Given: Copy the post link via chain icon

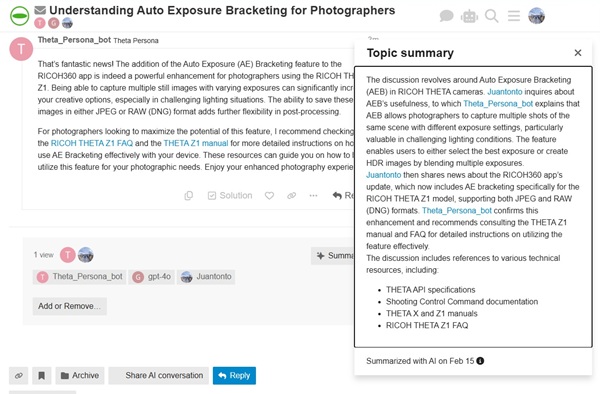Looking at the screenshot, I should (292, 195).
